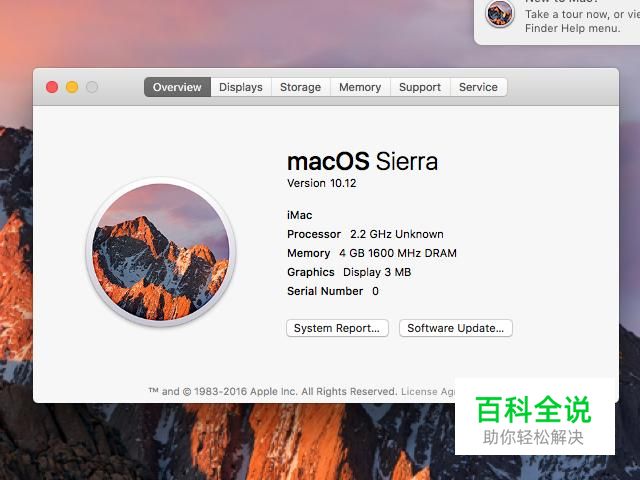640x480 pixels.
Task: Minimize the About This Mac window
Action: coord(72,87)
